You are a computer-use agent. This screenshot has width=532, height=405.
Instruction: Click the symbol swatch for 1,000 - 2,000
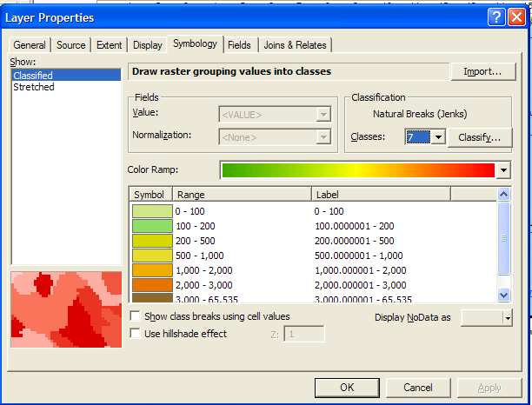pyautogui.click(x=152, y=270)
